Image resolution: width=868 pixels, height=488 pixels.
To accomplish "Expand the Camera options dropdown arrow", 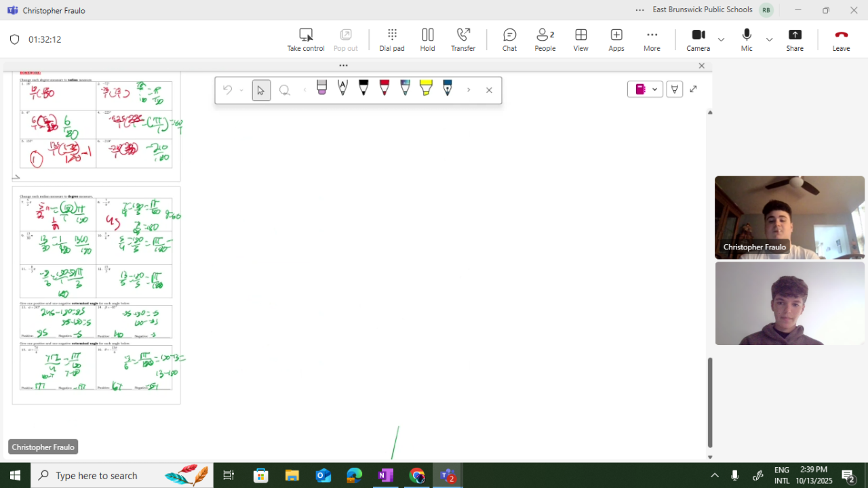I will pyautogui.click(x=721, y=39).
